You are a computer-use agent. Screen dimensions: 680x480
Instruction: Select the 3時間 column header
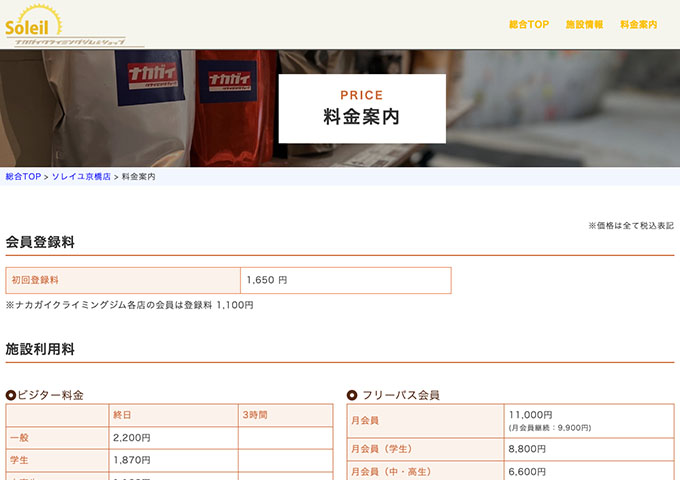(285, 415)
